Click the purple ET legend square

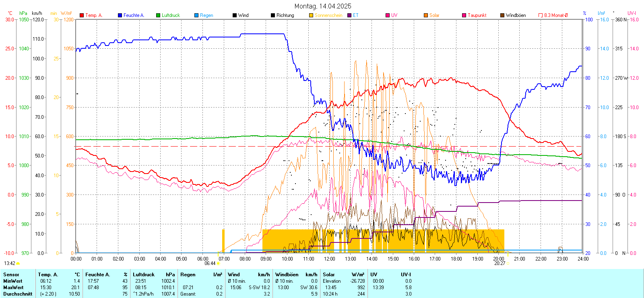349,15
